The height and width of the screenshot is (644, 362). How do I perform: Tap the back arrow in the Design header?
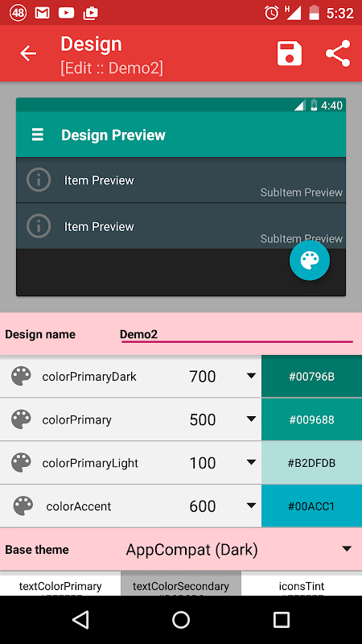pyautogui.click(x=28, y=53)
